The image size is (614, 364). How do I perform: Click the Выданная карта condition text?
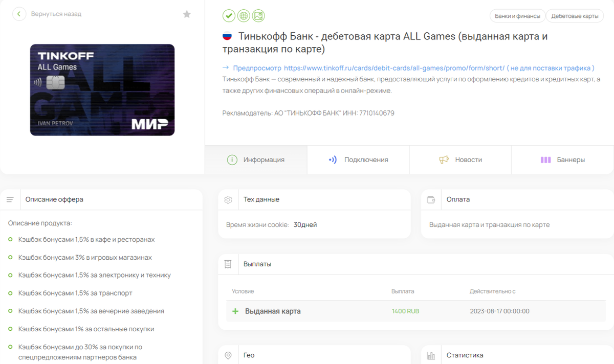tap(273, 311)
